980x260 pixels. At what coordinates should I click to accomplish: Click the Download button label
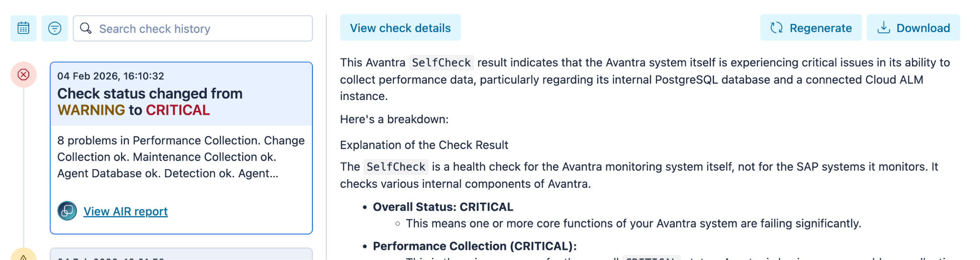[923, 28]
